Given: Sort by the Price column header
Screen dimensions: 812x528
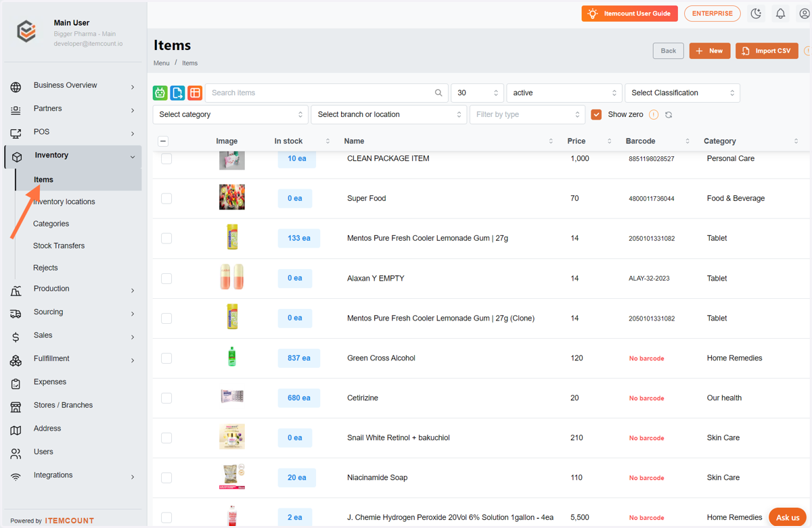Looking at the screenshot, I should coord(577,141).
